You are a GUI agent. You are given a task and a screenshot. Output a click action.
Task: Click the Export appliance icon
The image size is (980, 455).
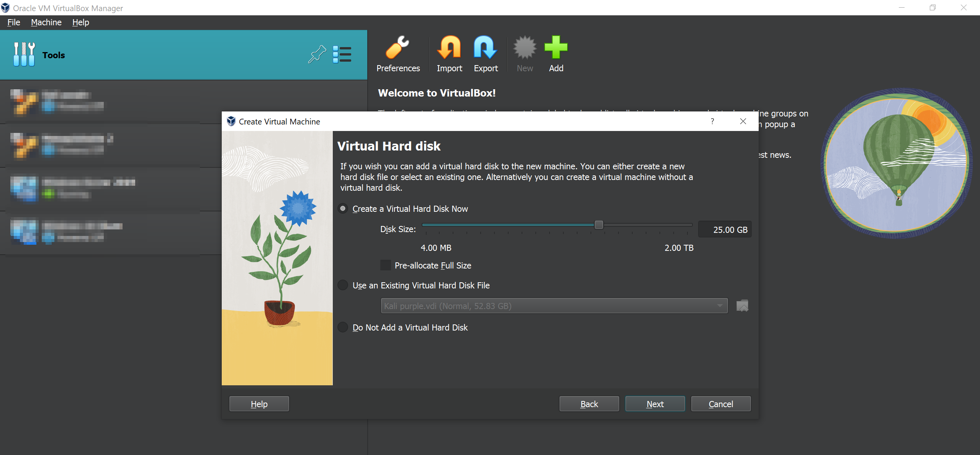486,47
